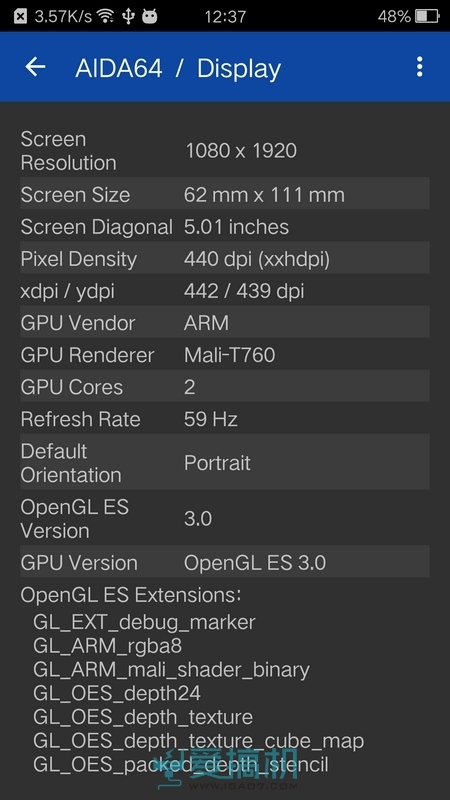Image resolution: width=450 pixels, height=800 pixels.
Task: Select the Default Orientation Portrait row
Action: pyautogui.click(x=225, y=463)
